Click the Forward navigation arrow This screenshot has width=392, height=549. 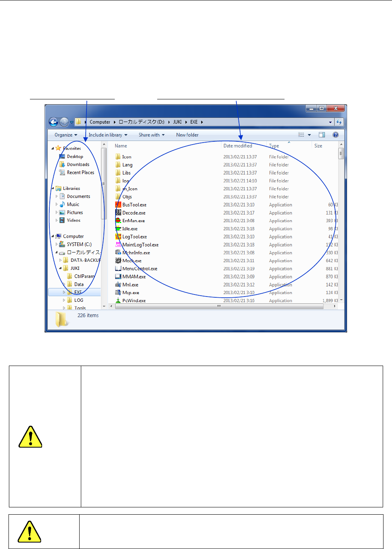tap(64, 122)
